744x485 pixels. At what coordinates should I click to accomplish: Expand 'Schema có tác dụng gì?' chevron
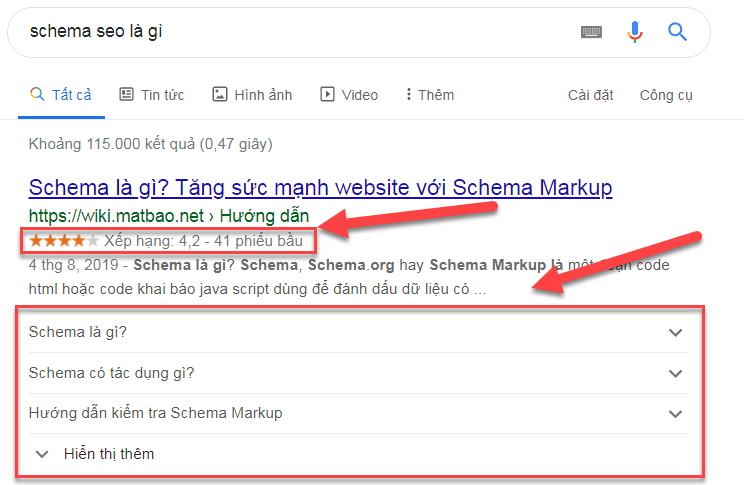[675, 373]
